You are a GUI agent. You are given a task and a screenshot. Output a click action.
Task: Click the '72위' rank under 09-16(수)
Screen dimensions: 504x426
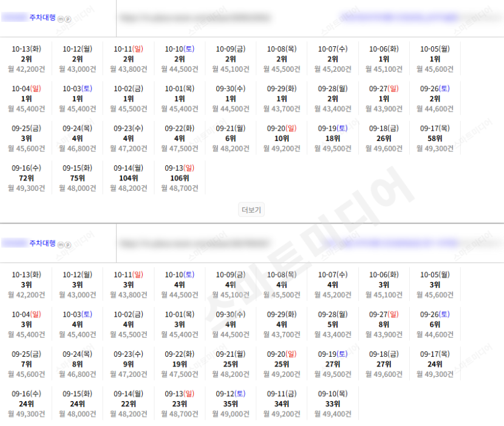click(x=26, y=178)
